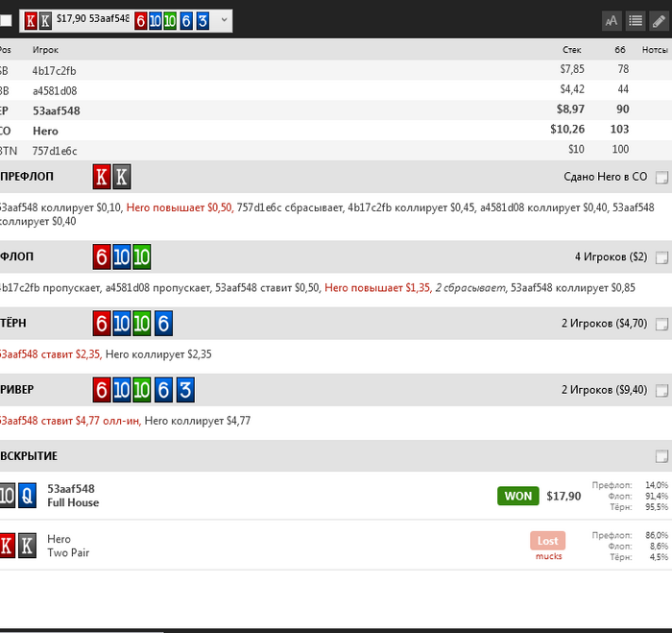Click the 'Игрок' column header

pos(45,50)
